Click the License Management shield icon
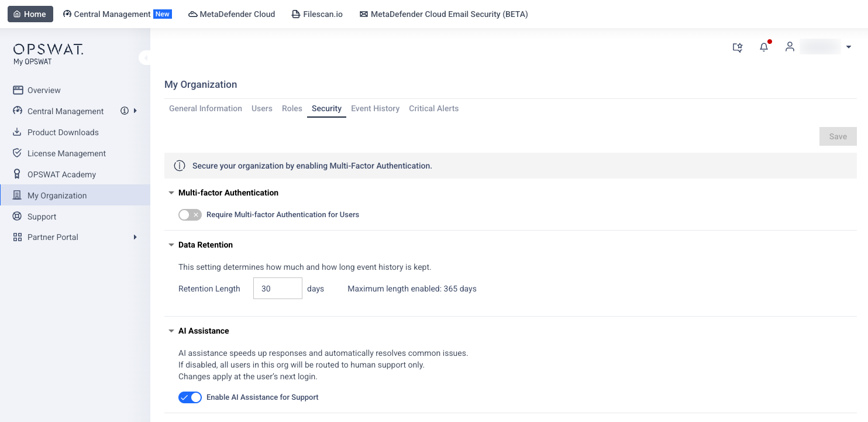868x422 pixels. pyautogui.click(x=17, y=153)
